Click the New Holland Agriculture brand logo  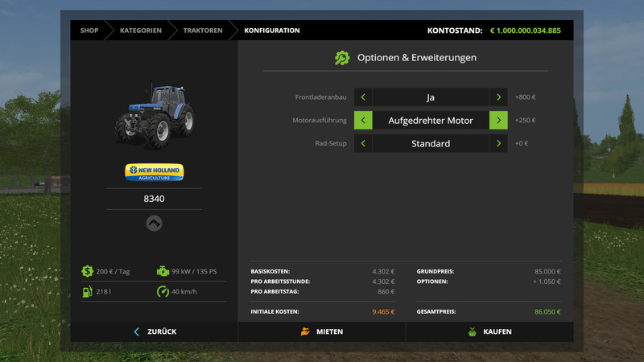(154, 172)
